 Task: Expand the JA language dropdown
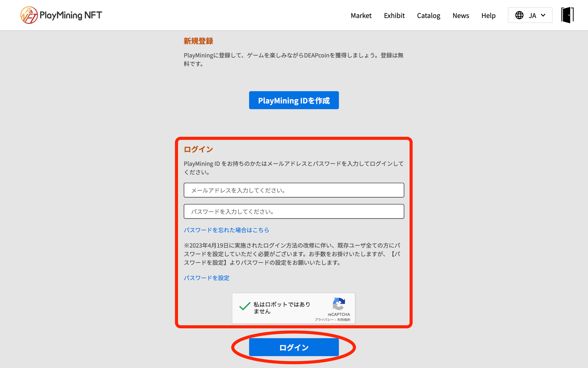tap(530, 15)
